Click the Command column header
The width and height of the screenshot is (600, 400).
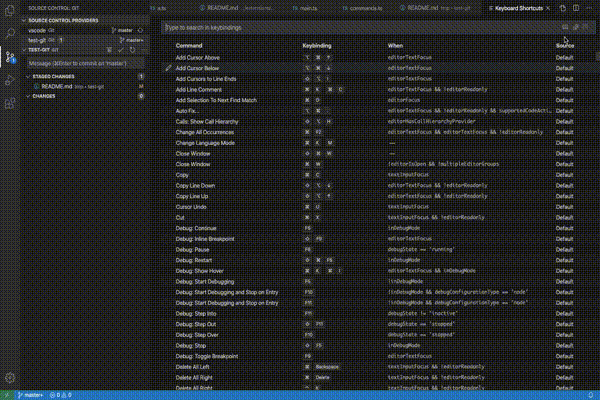click(x=189, y=46)
